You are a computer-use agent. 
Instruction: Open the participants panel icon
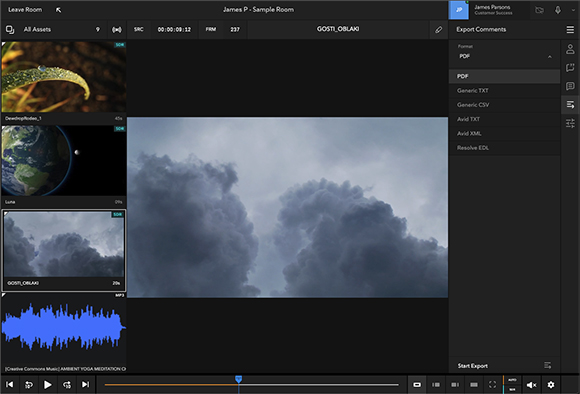tap(570, 49)
